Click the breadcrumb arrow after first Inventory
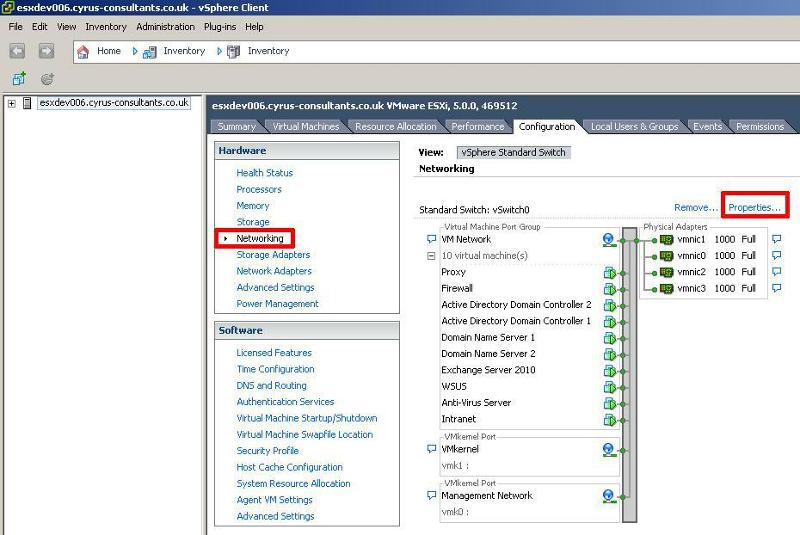The width and height of the screenshot is (800, 535). (219, 51)
